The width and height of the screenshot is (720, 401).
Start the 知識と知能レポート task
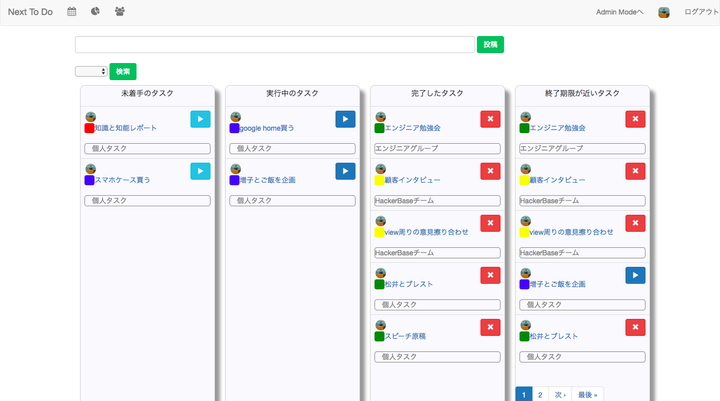pyautogui.click(x=200, y=119)
